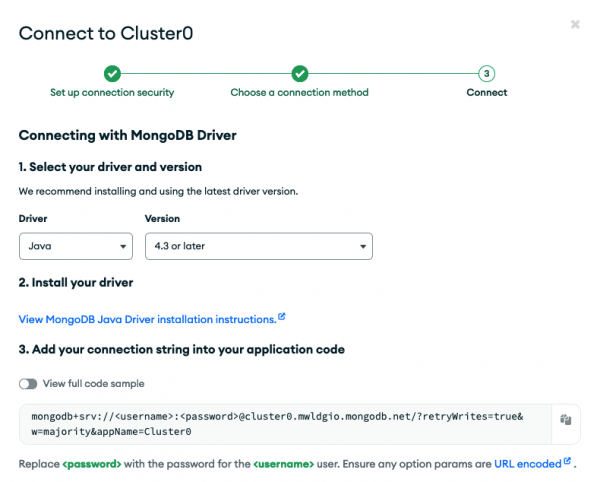Click inside the connection string code box

point(280,423)
